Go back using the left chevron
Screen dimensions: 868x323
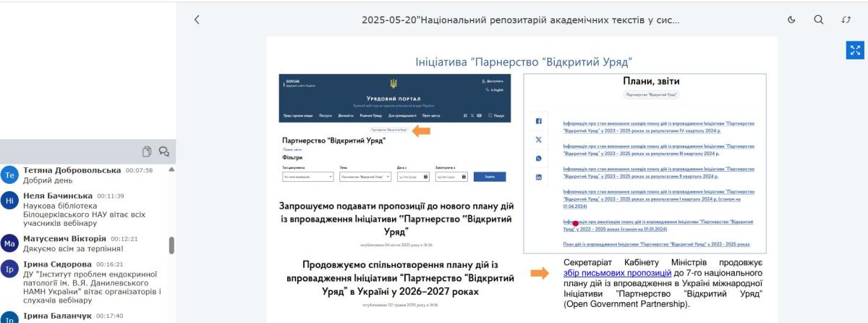[197, 20]
